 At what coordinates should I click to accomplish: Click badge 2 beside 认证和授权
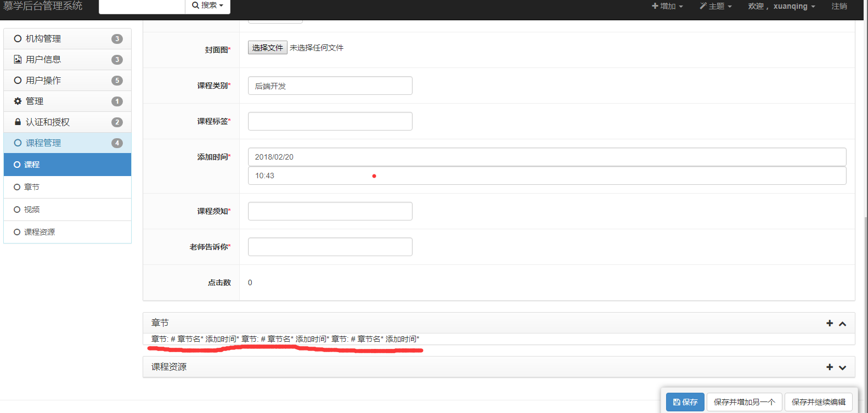coord(117,122)
